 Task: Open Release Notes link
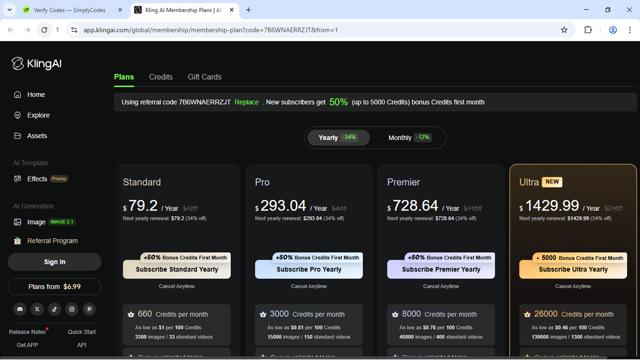(x=27, y=332)
